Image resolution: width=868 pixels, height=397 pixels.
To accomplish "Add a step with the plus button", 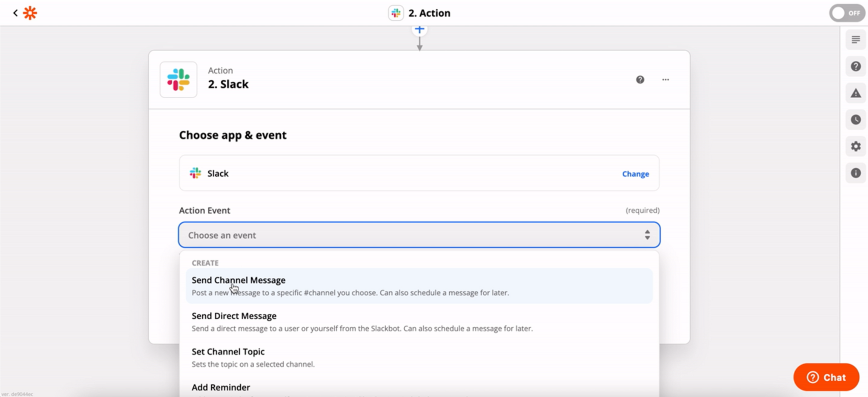I will tap(419, 29).
